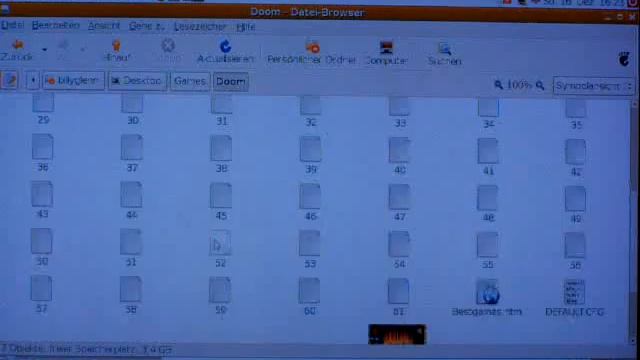Viewport: 640px width, 360px height.
Task: Click the vertical scrollbar of file view
Action: point(633,220)
